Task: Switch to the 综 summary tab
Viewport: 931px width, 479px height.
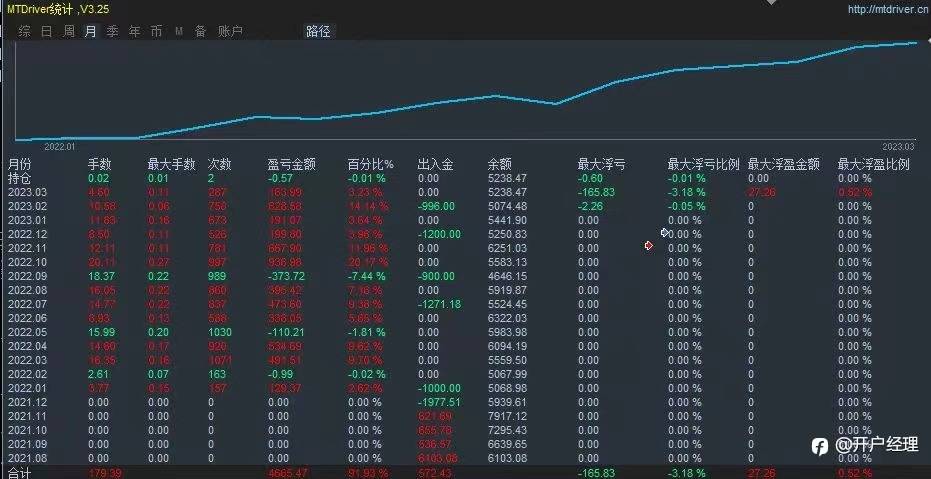Action: (x=24, y=31)
